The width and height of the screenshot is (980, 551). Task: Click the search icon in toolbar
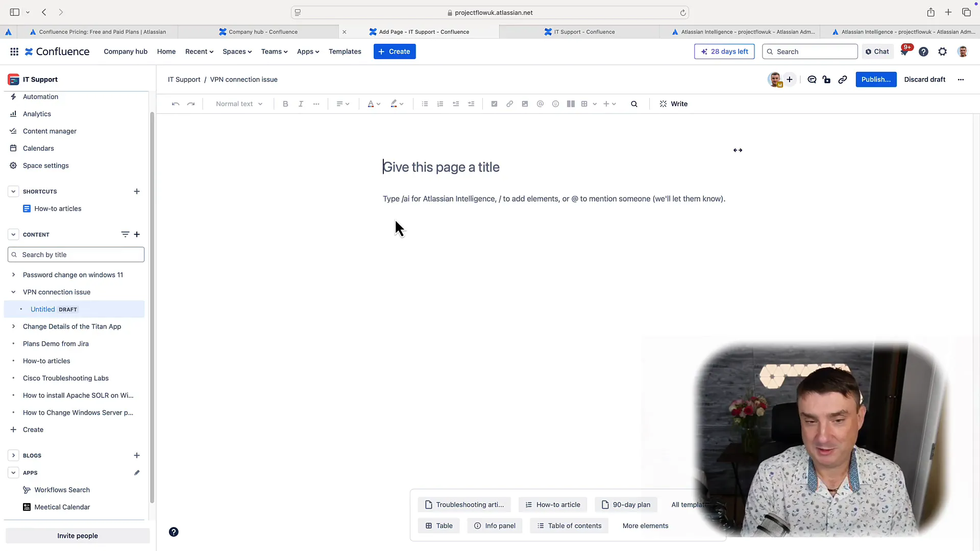coord(634,104)
